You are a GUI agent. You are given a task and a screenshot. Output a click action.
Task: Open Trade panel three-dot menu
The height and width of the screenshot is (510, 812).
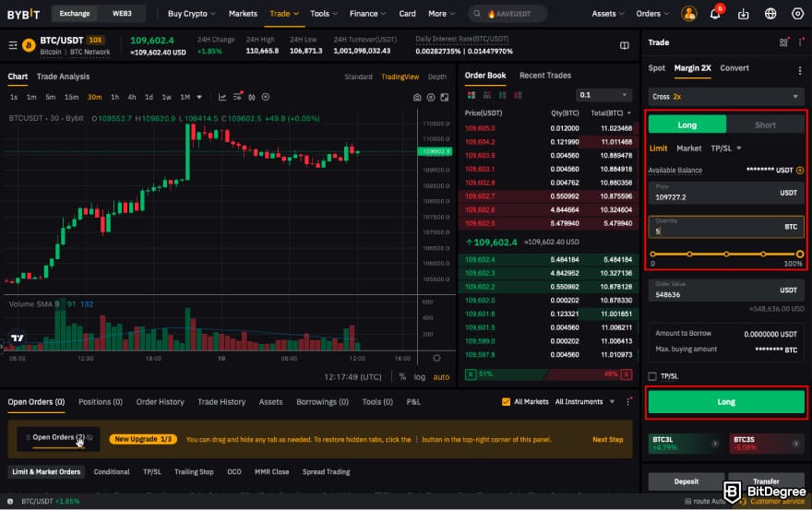point(801,42)
